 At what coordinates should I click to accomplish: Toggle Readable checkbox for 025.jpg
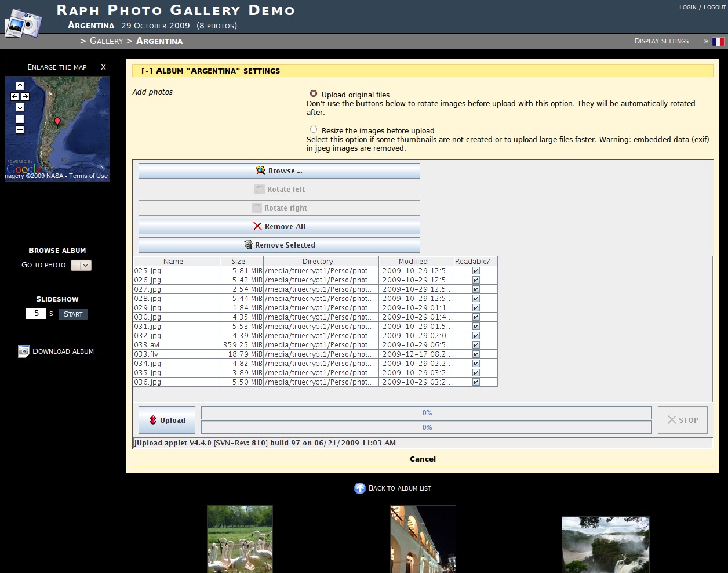tap(476, 271)
